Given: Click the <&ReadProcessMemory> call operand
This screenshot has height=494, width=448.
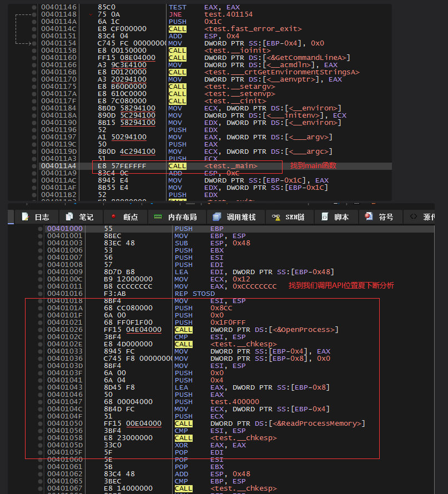Looking at the screenshot, I should [317, 424].
